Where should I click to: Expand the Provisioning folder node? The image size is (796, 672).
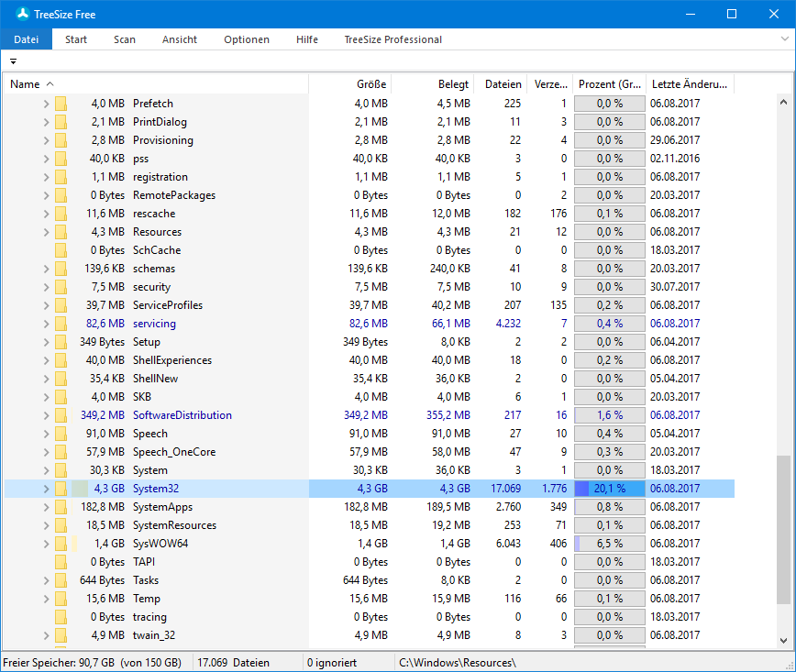pyautogui.click(x=46, y=140)
